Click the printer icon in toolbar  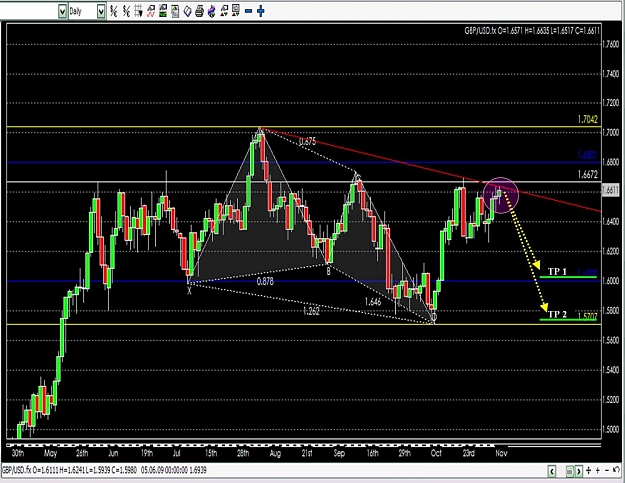199,11
